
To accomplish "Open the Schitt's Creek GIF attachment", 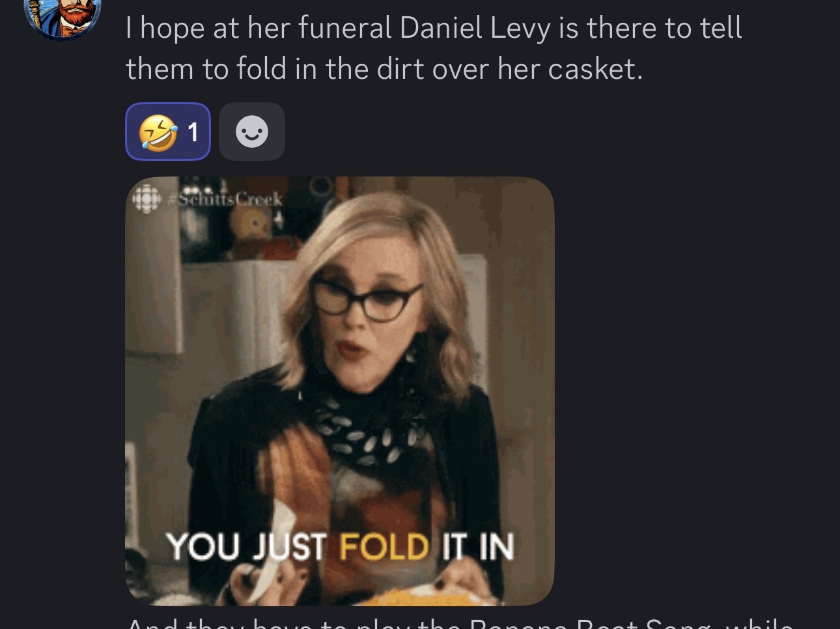I will pyautogui.click(x=339, y=391).
